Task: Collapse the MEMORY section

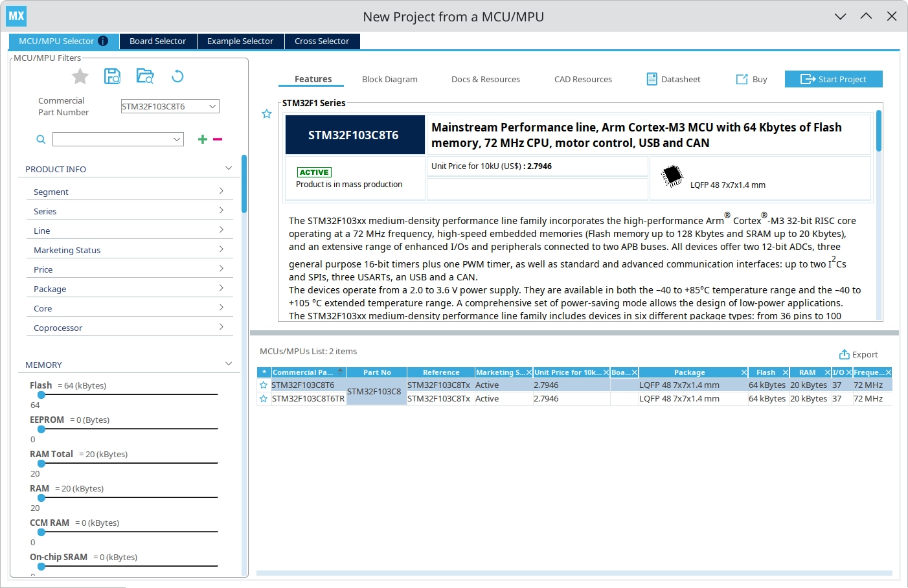Action: pos(228,364)
